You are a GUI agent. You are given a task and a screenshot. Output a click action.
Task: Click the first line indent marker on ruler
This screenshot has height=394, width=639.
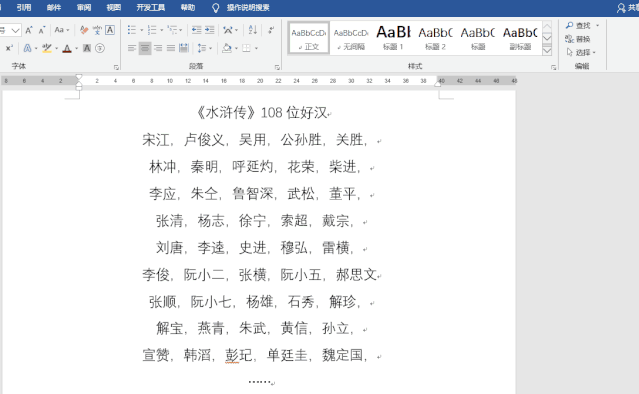79,77
